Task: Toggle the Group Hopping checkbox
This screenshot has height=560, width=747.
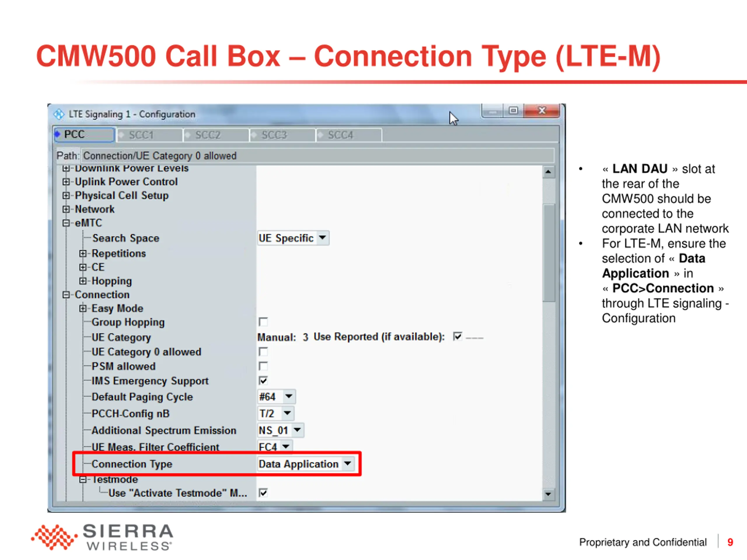Action: pos(263,322)
